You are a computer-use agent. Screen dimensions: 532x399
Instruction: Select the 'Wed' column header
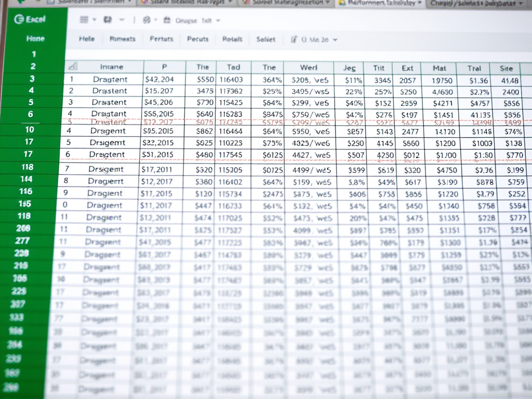pyautogui.click(x=309, y=68)
